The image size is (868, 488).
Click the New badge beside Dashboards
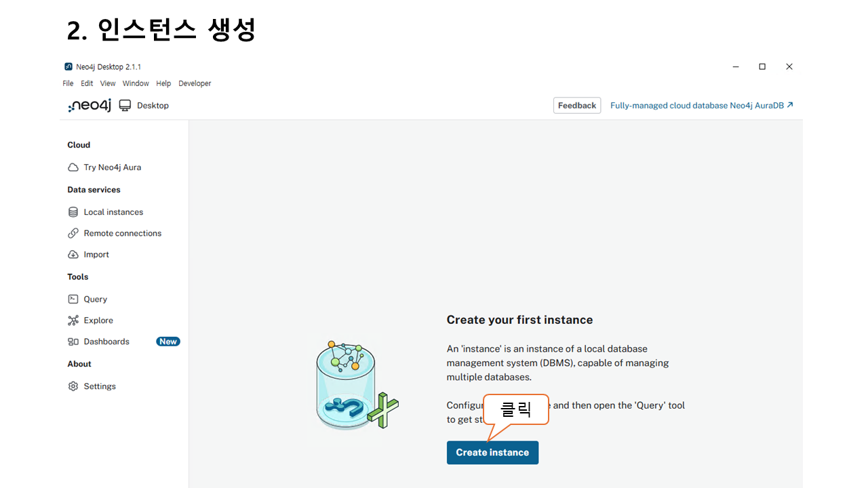click(x=168, y=342)
